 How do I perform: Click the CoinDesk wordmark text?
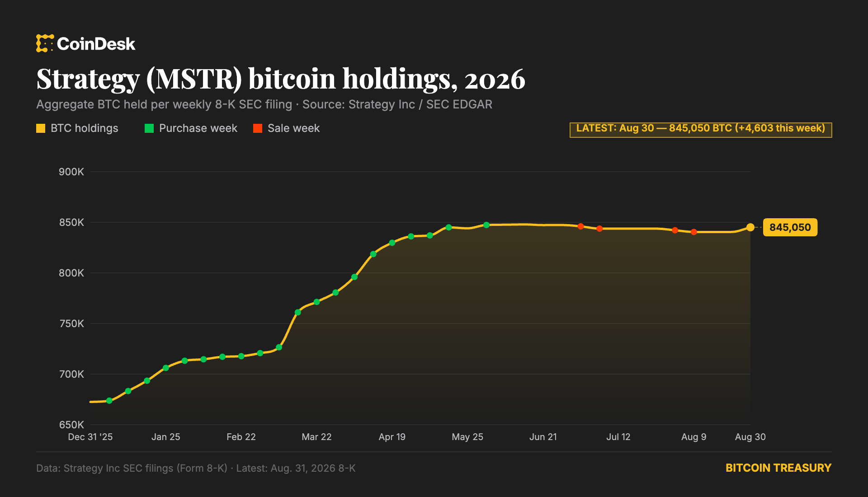point(96,44)
